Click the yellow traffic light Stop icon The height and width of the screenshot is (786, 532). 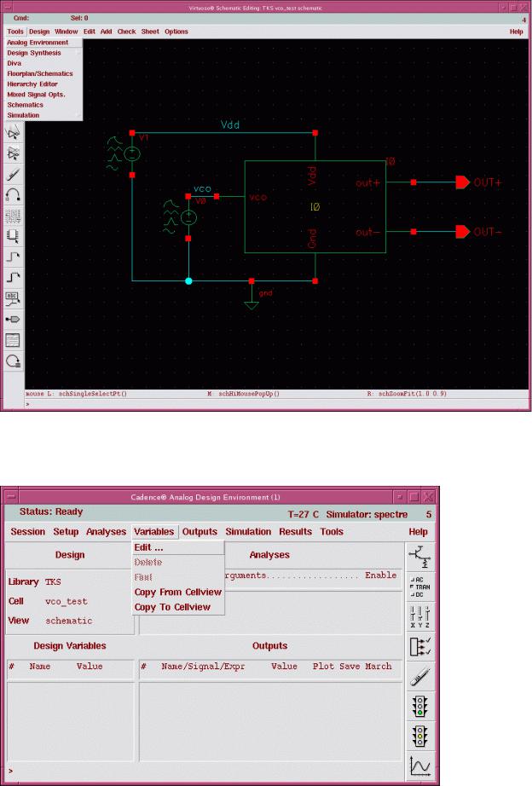419,736
